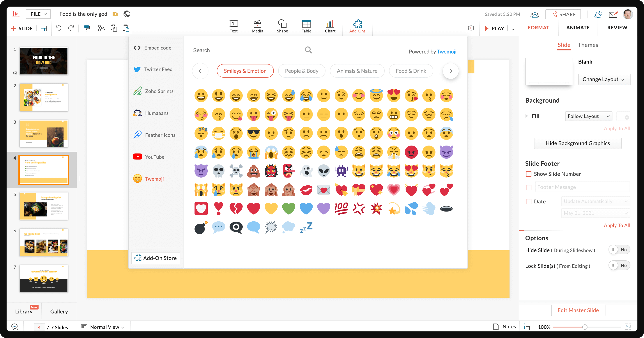The width and height of the screenshot is (644, 338).
Task: Open the Shape tool
Action: [x=282, y=26]
